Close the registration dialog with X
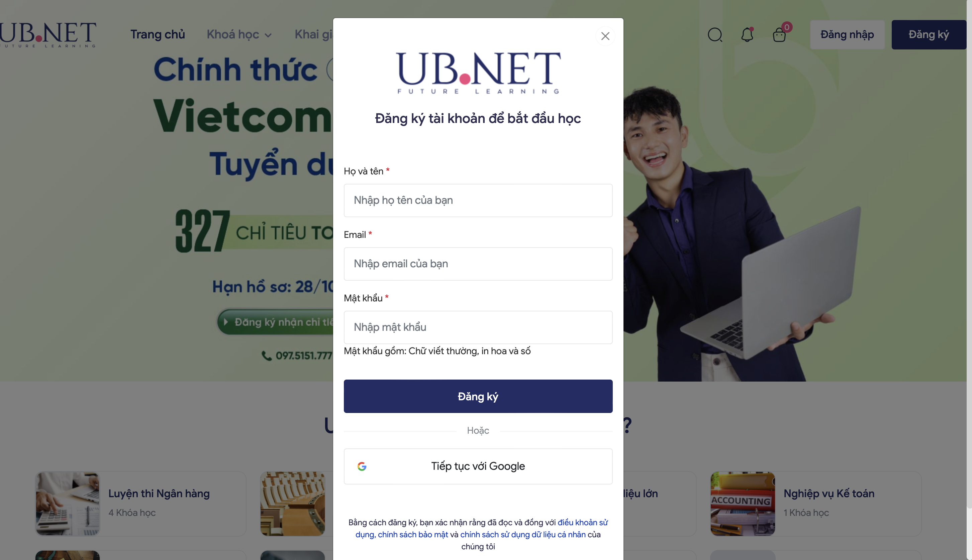Viewport: 972px width, 560px height. pos(605,36)
